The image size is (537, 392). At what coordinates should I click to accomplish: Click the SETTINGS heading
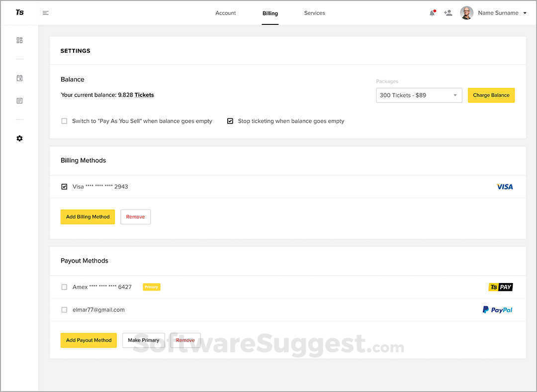pos(76,51)
